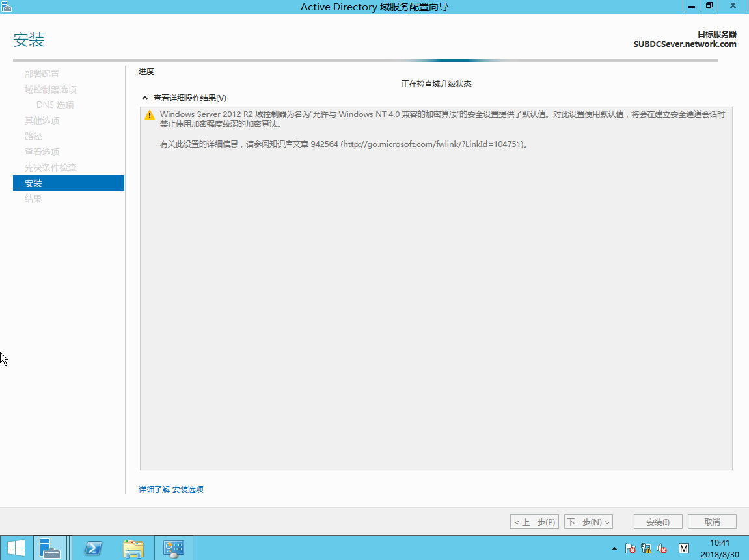Image resolution: width=749 pixels, height=560 pixels.
Task: Open the 详细了解 安装选项 link
Action: coord(171,489)
